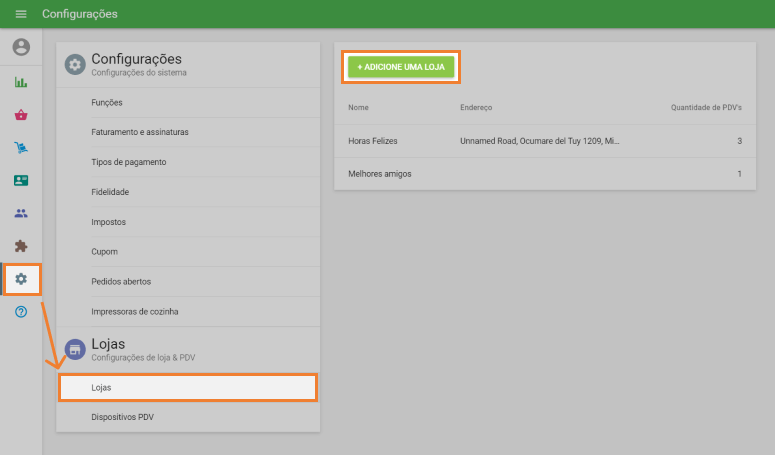Select Fidelidade settings option
This screenshot has width=775, height=455.
[110, 192]
